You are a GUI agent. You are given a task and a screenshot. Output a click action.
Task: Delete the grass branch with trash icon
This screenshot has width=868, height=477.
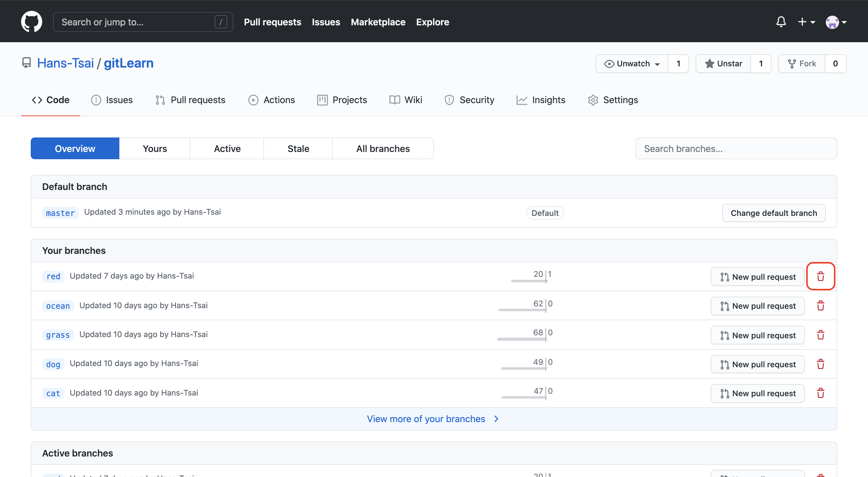(820, 335)
